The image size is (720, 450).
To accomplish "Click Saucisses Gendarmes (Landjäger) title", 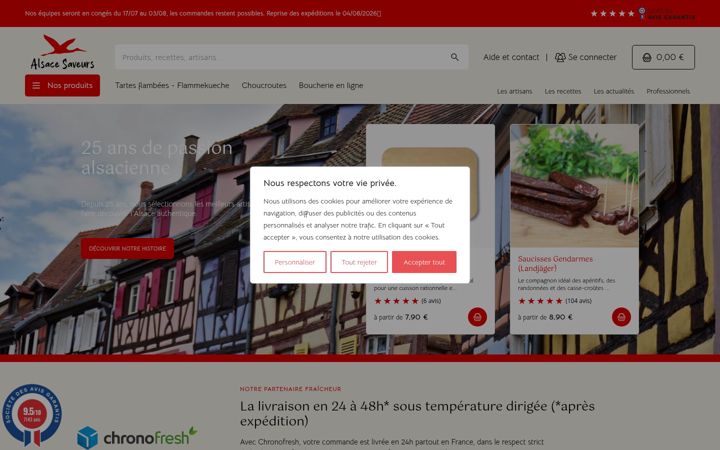I will click(555, 264).
